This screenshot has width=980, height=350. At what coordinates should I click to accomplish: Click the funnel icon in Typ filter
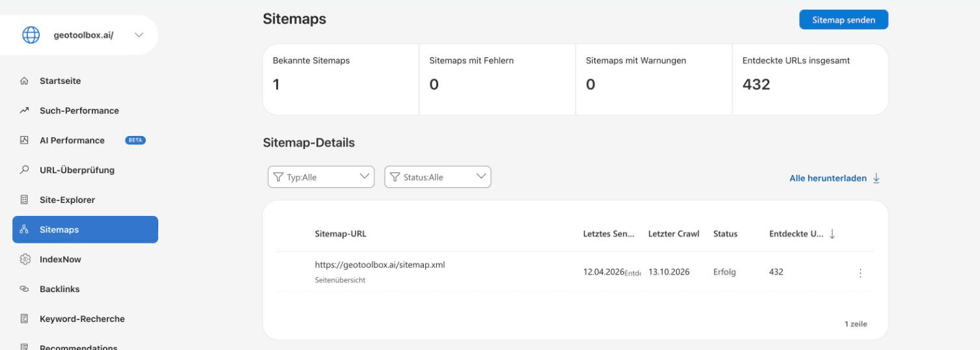[x=279, y=177]
